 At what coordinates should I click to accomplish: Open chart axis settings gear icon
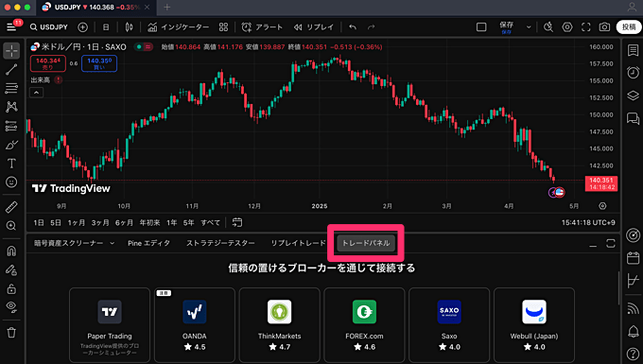pos(602,206)
